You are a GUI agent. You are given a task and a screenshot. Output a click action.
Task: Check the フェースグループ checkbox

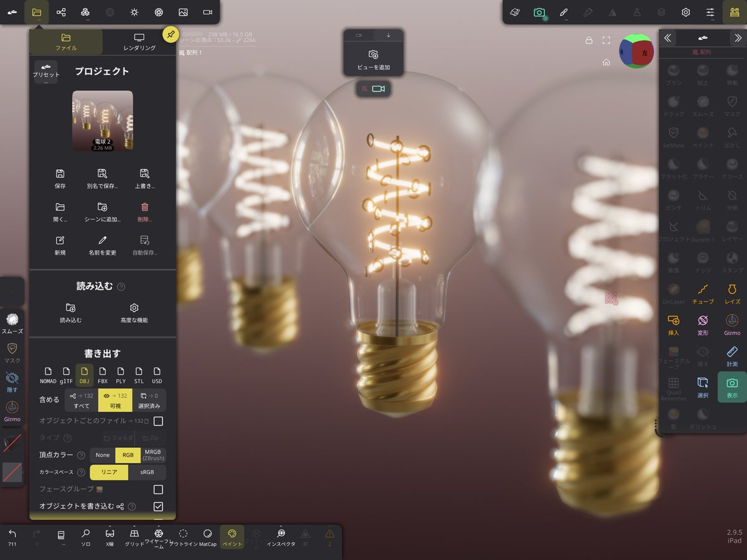[158, 490]
